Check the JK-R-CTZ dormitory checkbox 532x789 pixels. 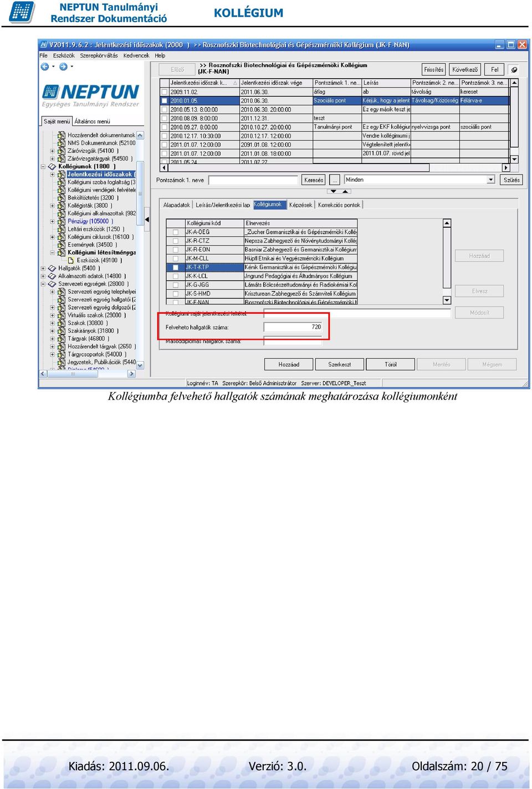(175, 242)
